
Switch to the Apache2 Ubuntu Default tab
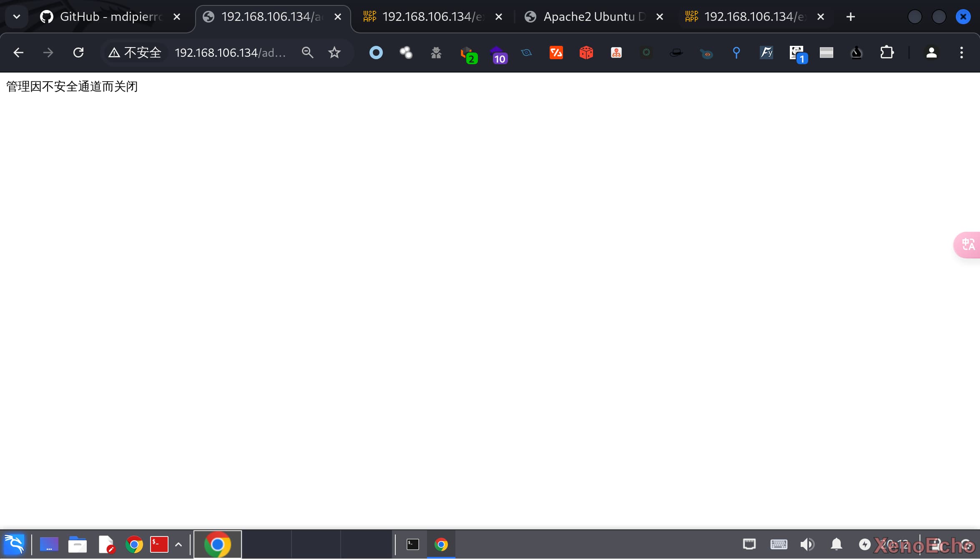(x=588, y=17)
